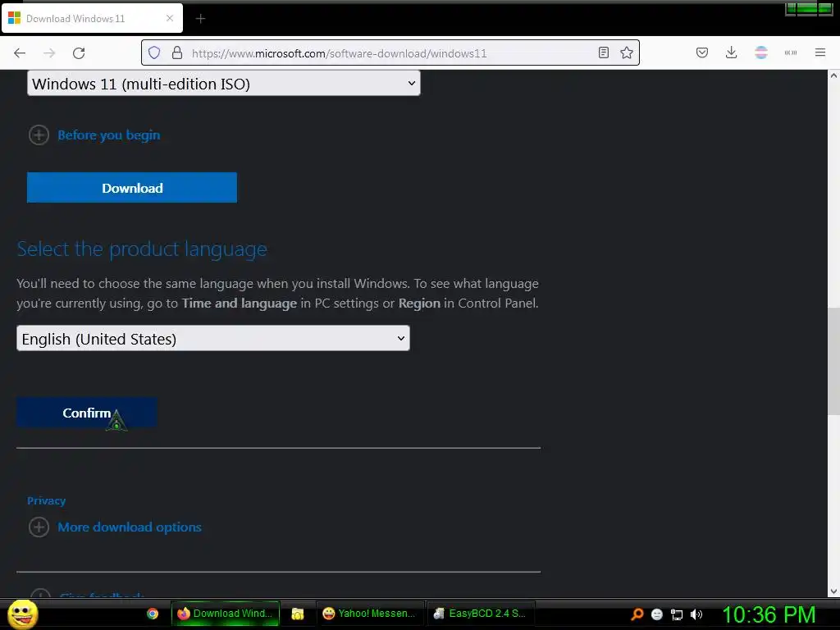The image size is (840, 630).
Task: Open the network tray icon
Action: coord(677,614)
